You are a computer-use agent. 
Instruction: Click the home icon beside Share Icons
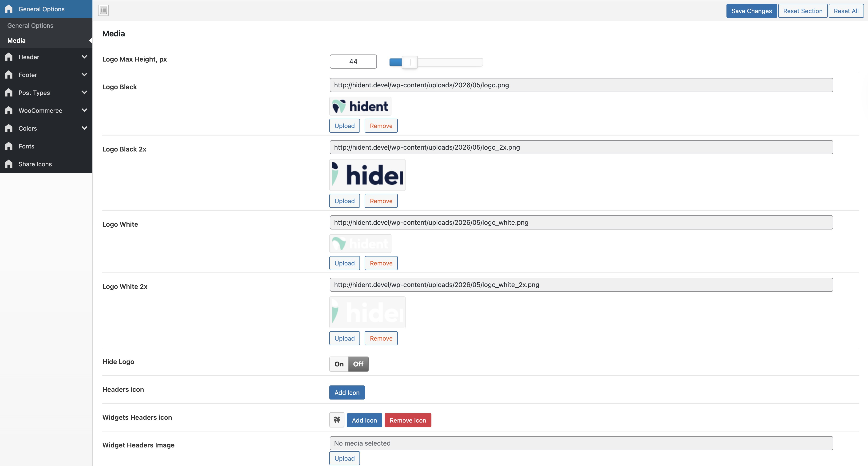pyautogui.click(x=9, y=164)
